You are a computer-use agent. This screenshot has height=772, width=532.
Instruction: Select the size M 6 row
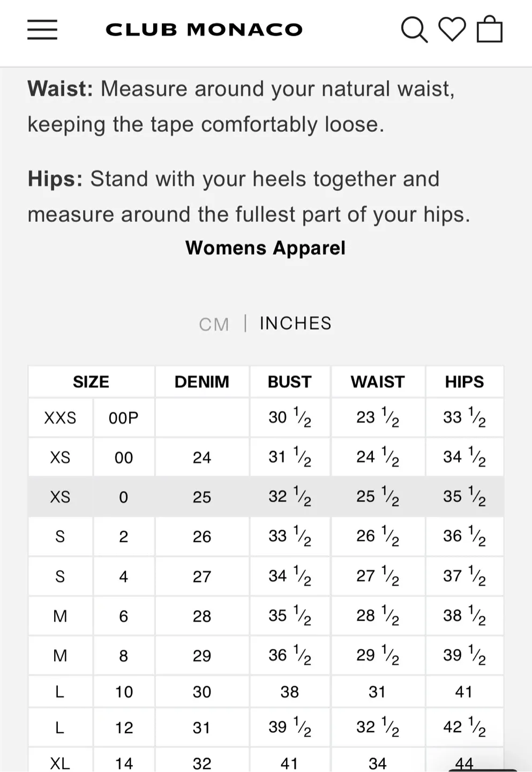point(266,615)
